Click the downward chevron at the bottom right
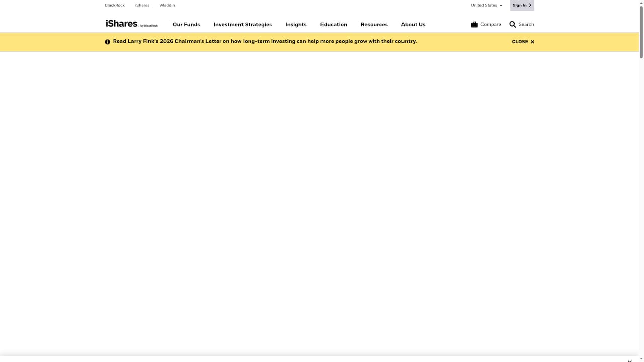This screenshot has height=362, width=644. 630,360
